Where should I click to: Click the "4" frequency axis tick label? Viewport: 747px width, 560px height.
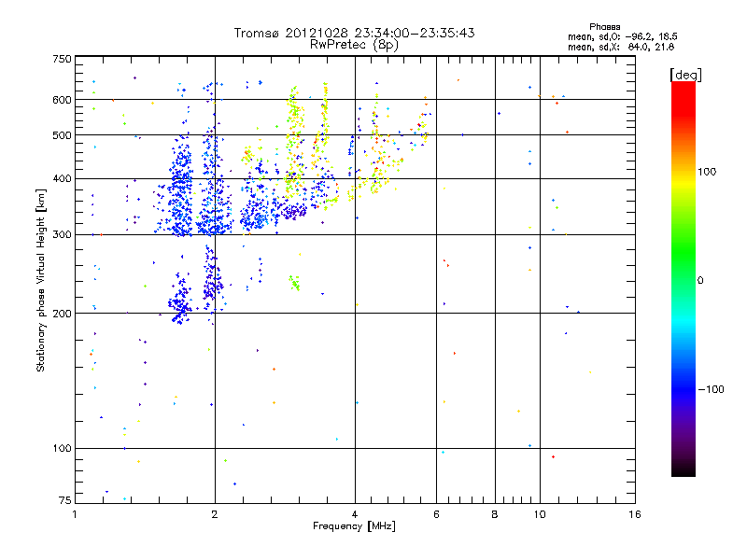click(355, 514)
